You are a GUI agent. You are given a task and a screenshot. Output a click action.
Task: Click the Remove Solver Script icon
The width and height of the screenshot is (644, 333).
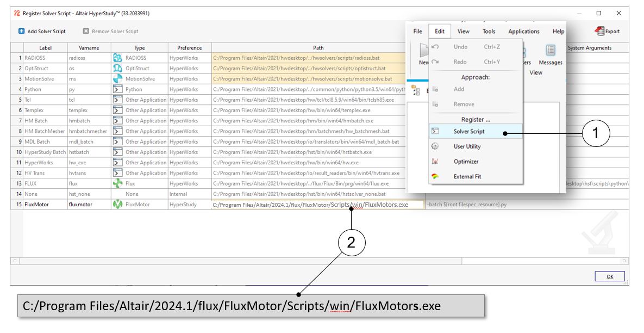coord(86,32)
